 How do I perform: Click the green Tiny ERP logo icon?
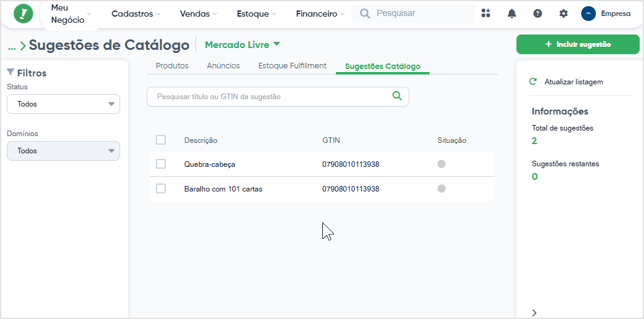click(x=23, y=14)
